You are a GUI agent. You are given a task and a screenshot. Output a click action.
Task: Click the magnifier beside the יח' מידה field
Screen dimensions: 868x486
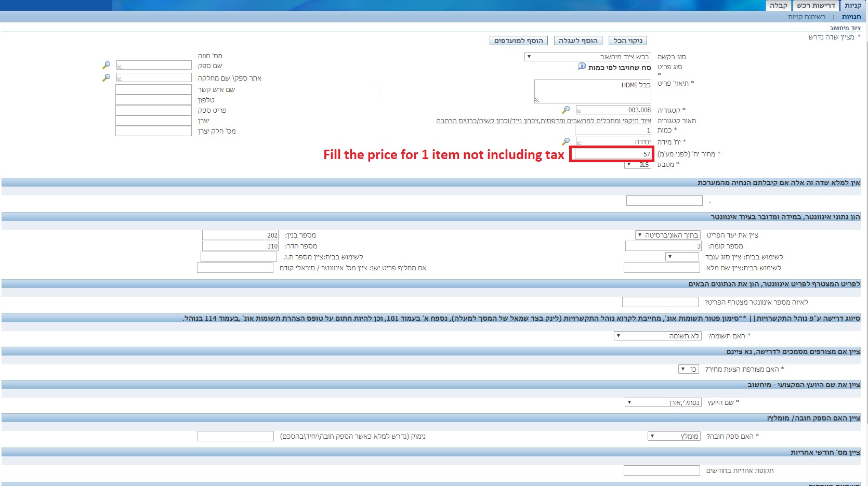click(x=565, y=141)
